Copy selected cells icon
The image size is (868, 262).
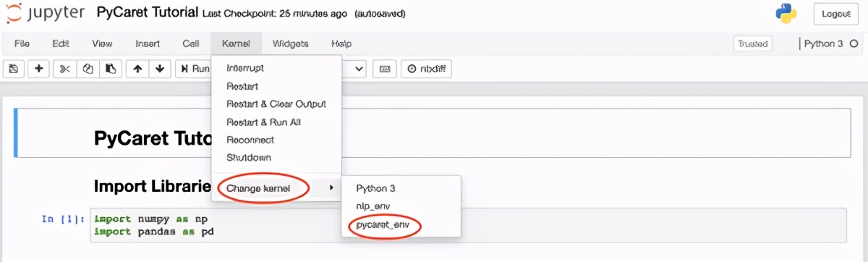[88, 69]
